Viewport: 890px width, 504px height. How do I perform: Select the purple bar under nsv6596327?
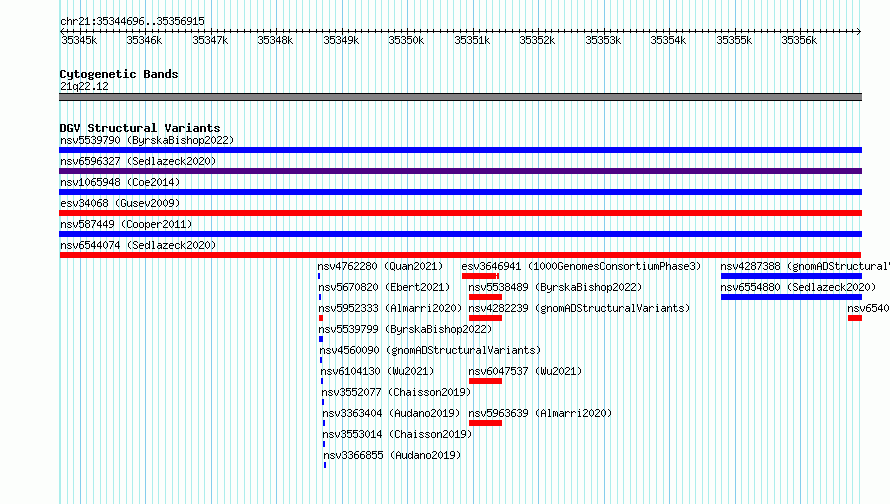point(460,171)
